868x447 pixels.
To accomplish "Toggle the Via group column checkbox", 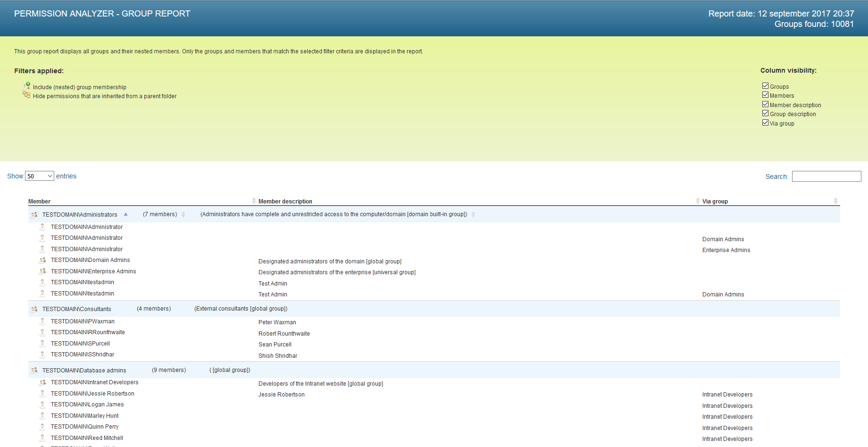I will pos(765,123).
